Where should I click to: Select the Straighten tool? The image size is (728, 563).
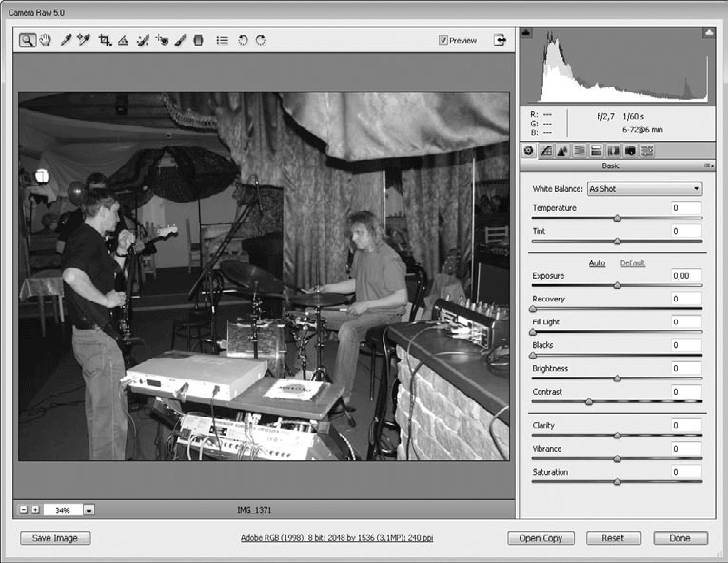point(123,40)
